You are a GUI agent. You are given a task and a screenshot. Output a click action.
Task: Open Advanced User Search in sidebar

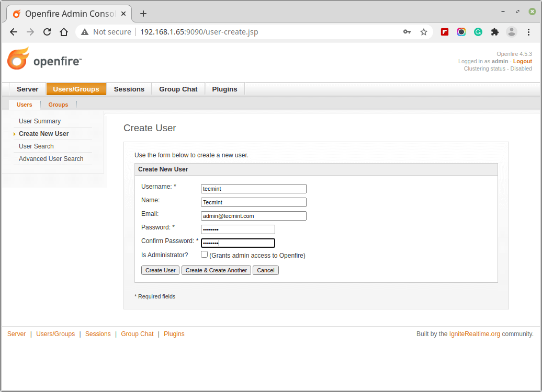click(x=51, y=159)
